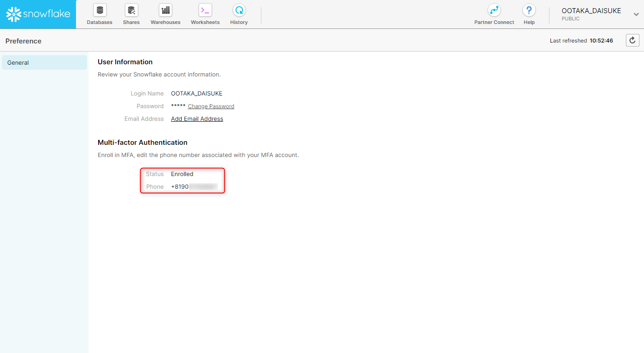Click the Preference page heading
The image size is (644, 353).
pos(23,41)
